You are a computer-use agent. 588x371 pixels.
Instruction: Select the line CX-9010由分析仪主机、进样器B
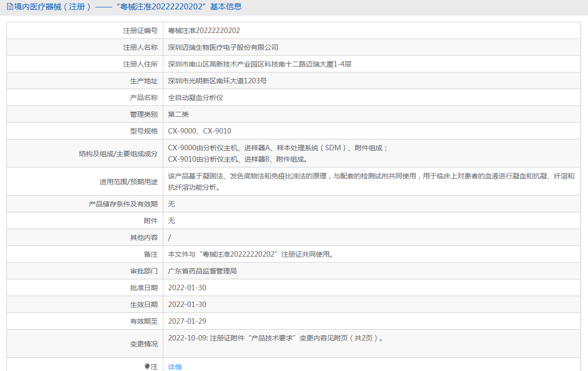tap(239, 159)
